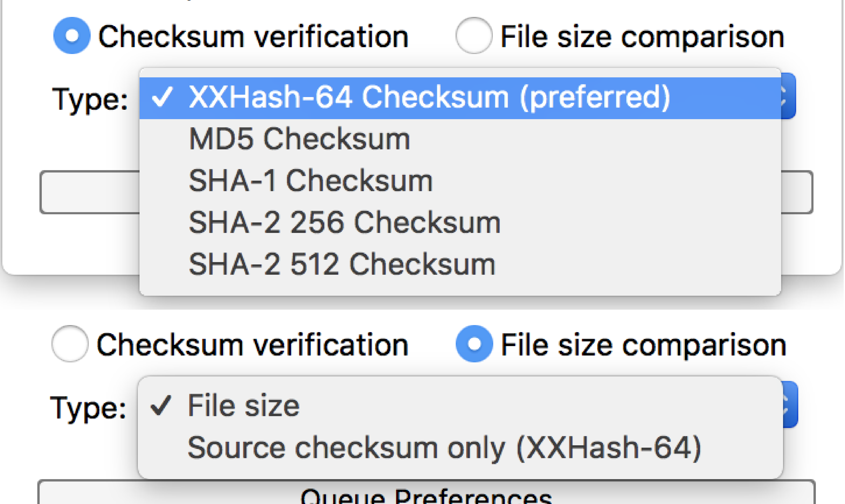
Task: Choose the File size menu entry
Action: point(243,405)
